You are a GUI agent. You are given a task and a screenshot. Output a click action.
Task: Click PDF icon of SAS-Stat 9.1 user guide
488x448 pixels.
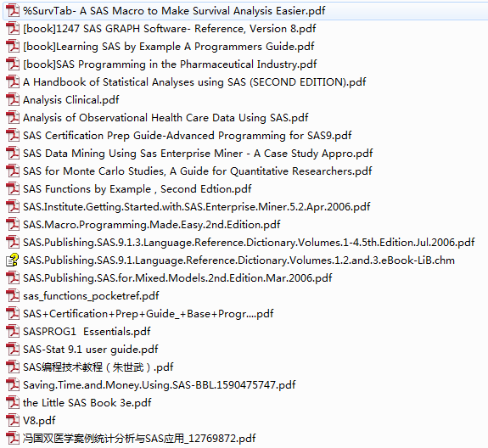[x=13, y=350]
